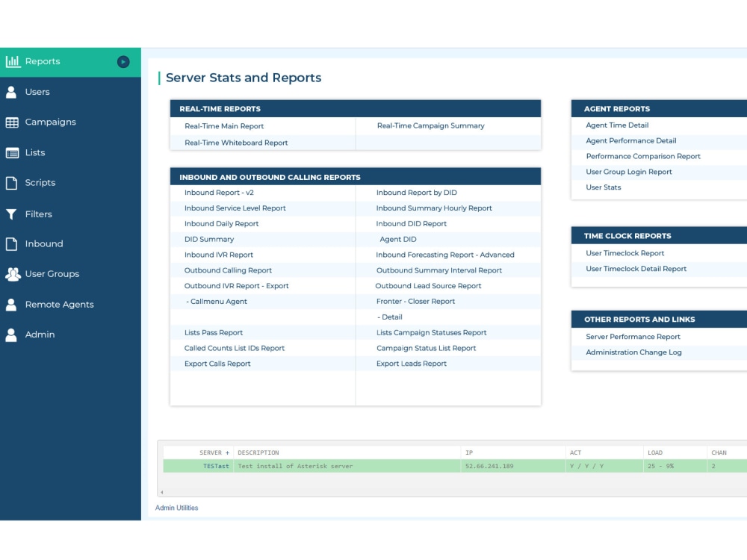Open Campaigns via its grid icon

[x=11, y=122]
